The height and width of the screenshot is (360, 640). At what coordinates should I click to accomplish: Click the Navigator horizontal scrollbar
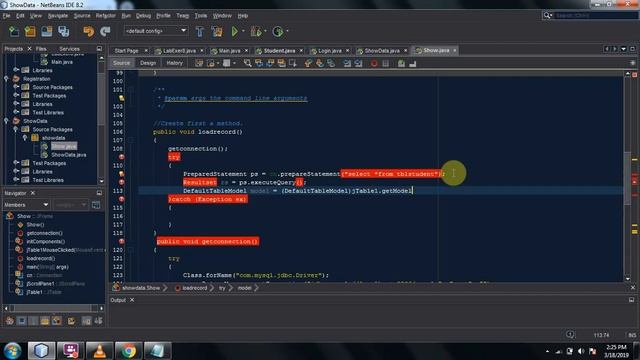tap(53, 308)
